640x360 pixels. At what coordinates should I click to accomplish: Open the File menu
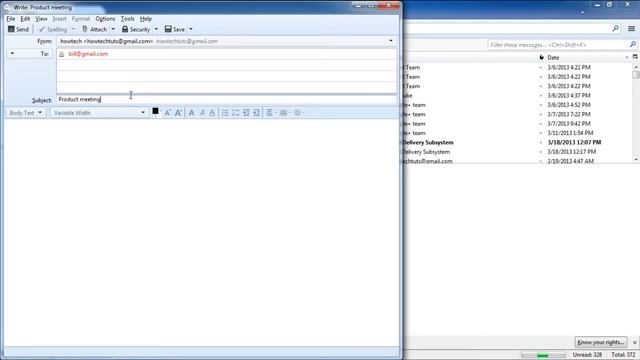point(11,19)
